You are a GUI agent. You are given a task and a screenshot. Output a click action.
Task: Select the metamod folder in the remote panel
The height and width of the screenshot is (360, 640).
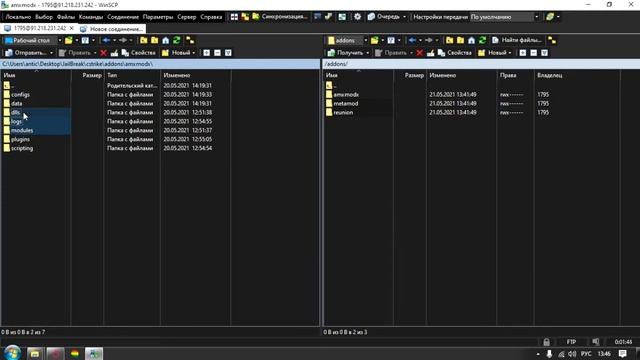(346, 103)
